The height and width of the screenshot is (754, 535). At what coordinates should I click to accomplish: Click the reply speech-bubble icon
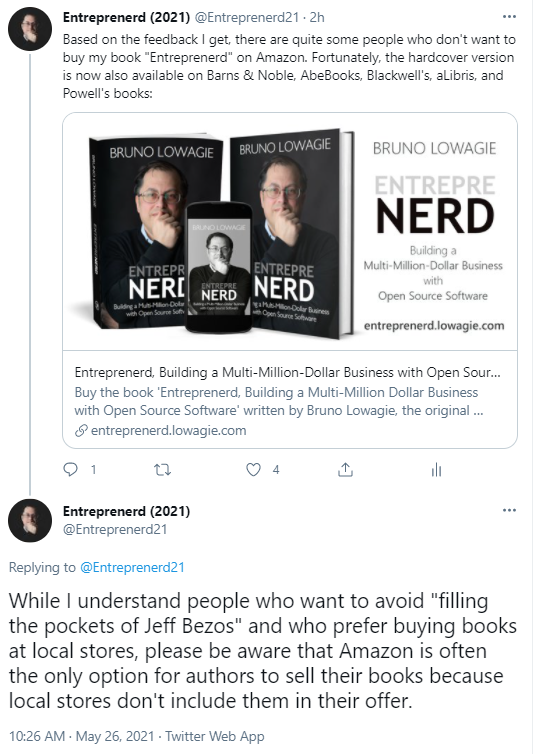(x=70, y=469)
